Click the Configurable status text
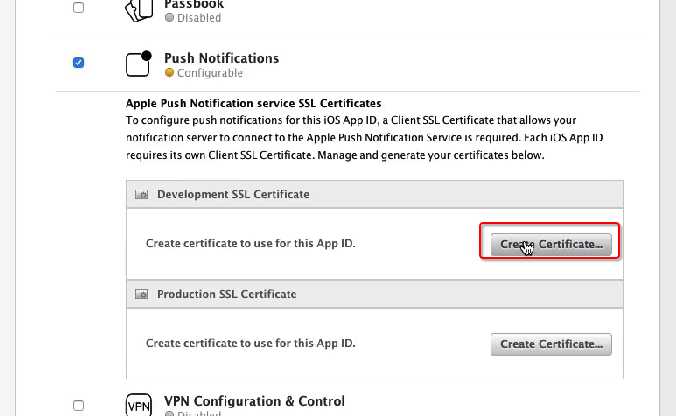Image resolution: width=676 pixels, height=416 pixels. pyautogui.click(x=209, y=73)
